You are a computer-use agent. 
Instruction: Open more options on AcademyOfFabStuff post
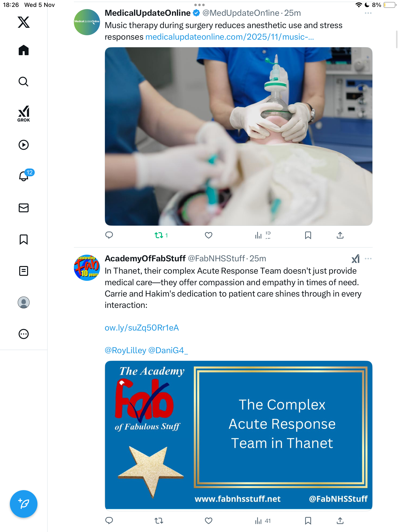point(368,259)
